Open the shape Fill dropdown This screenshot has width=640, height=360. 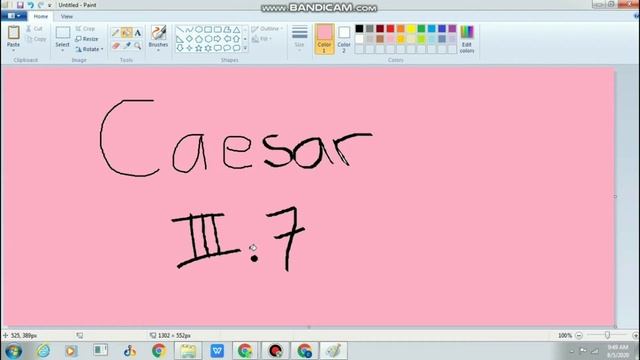pos(262,39)
